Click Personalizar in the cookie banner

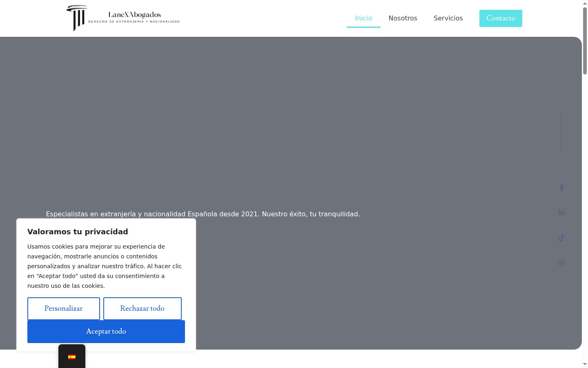click(64, 309)
